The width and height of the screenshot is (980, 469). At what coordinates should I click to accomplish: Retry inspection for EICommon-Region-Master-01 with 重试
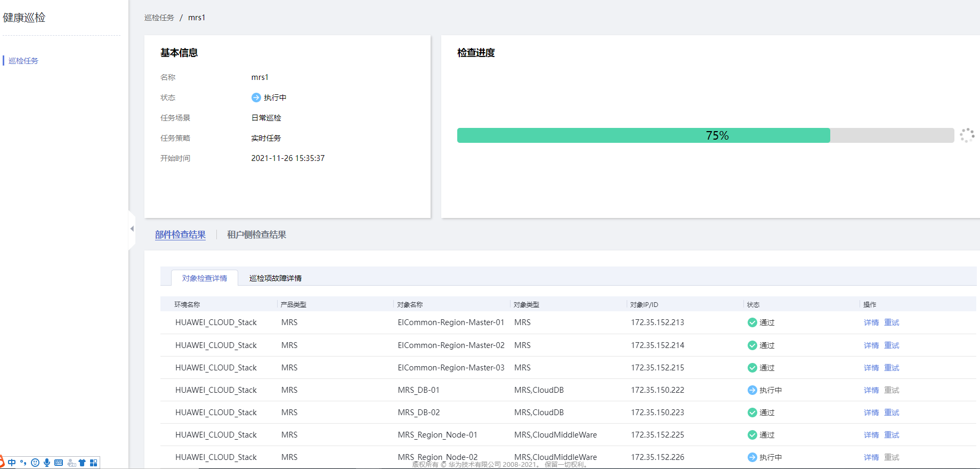click(892, 322)
